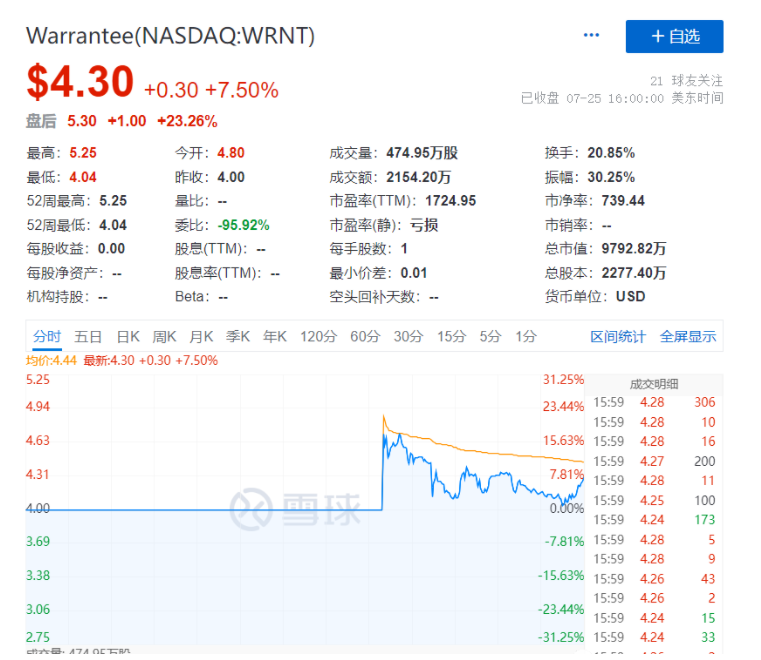
Task: Click the 均价:4.44 label above chart
Action: tap(51, 361)
